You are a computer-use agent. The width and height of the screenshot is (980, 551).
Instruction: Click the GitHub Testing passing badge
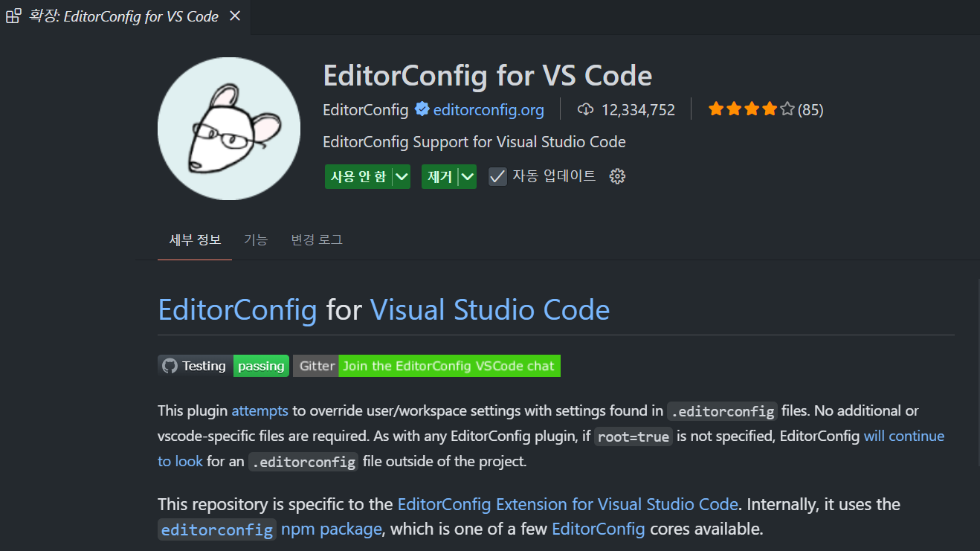pos(223,366)
